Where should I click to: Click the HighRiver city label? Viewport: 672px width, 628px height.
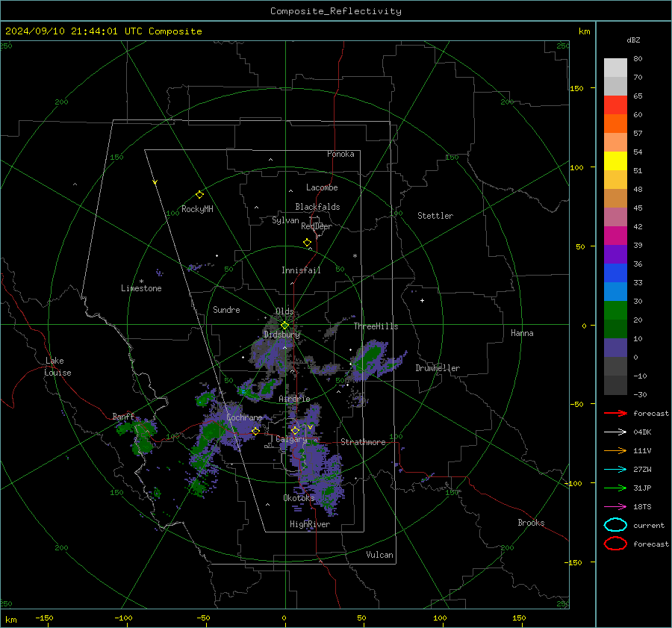pos(310,524)
